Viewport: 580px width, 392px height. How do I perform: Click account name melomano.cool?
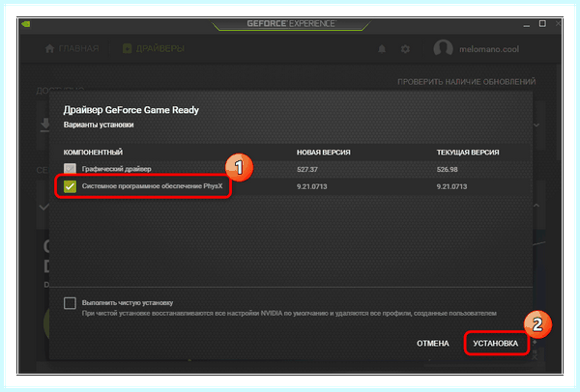(489, 49)
